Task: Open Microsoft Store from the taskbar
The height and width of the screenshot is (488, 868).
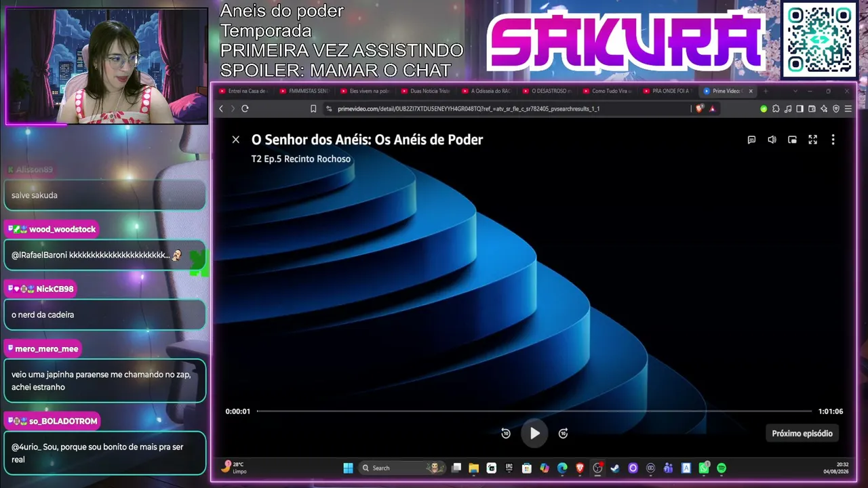Action: (x=527, y=468)
